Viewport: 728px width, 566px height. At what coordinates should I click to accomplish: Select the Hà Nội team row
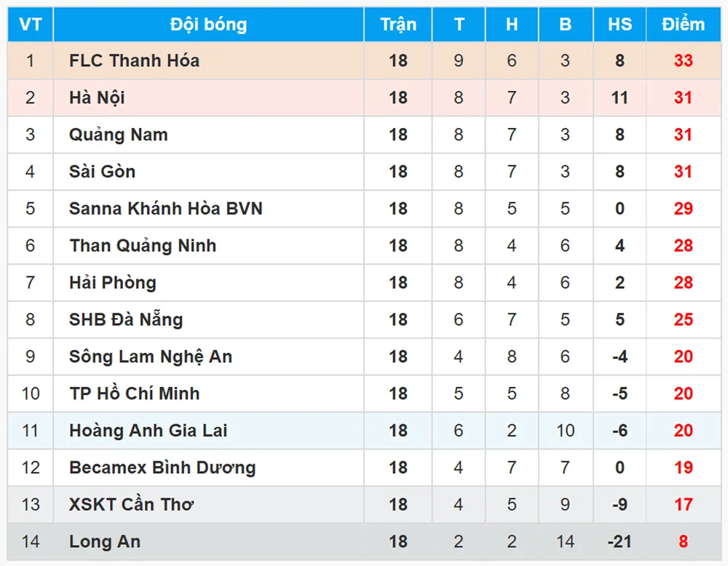tap(97, 98)
